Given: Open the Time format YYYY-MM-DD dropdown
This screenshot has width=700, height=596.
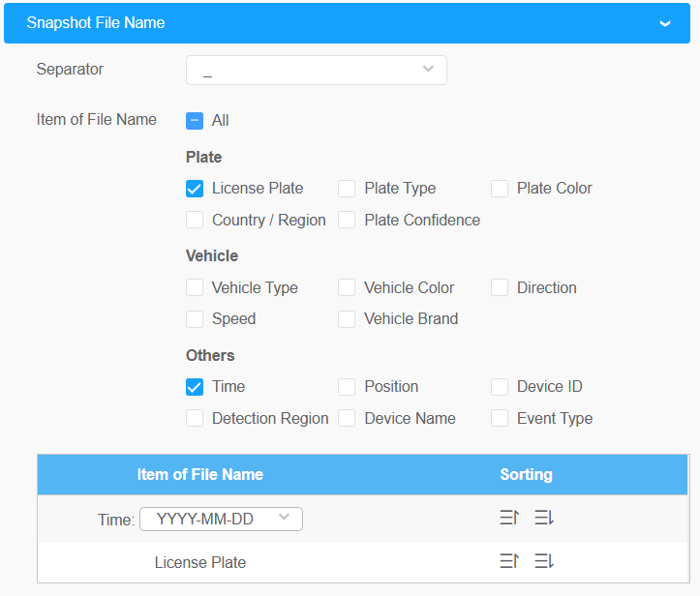Looking at the screenshot, I should click(221, 519).
